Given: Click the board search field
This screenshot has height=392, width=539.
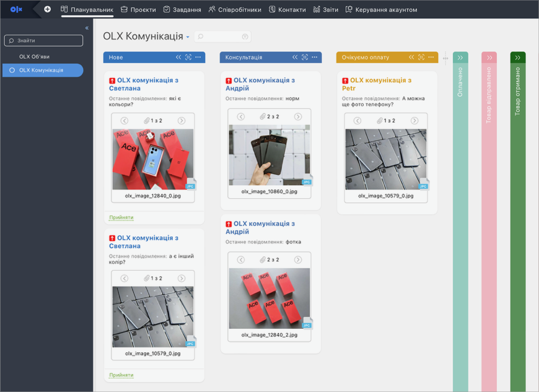Looking at the screenshot, I should (x=222, y=37).
